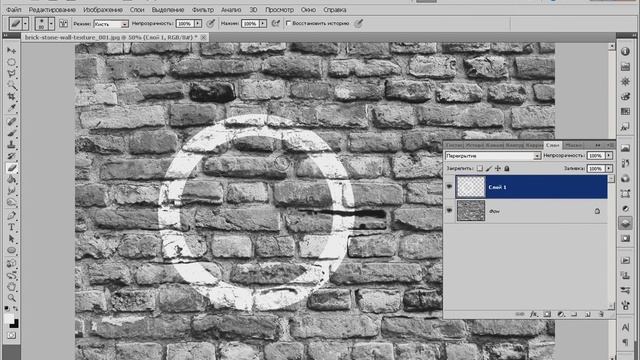The width and height of the screenshot is (640, 360).
Task: Click the options bar opacity field
Action: click(x=184, y=24)
